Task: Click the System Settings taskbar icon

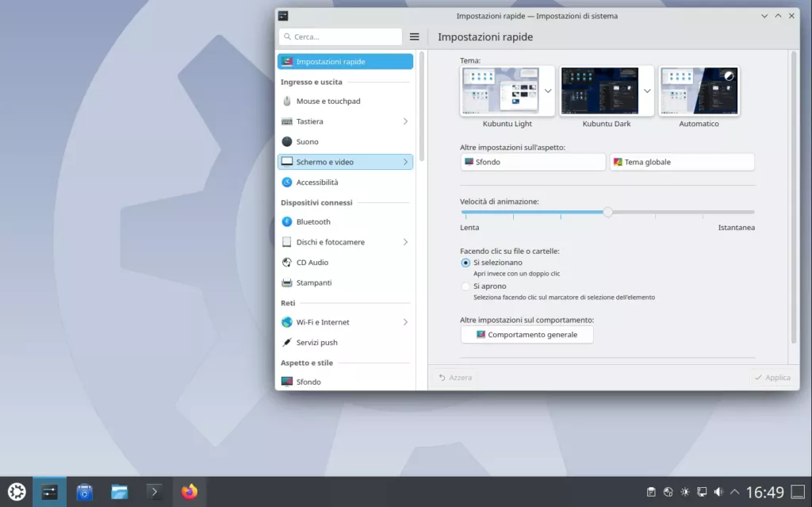Action: tap(50, 491)
